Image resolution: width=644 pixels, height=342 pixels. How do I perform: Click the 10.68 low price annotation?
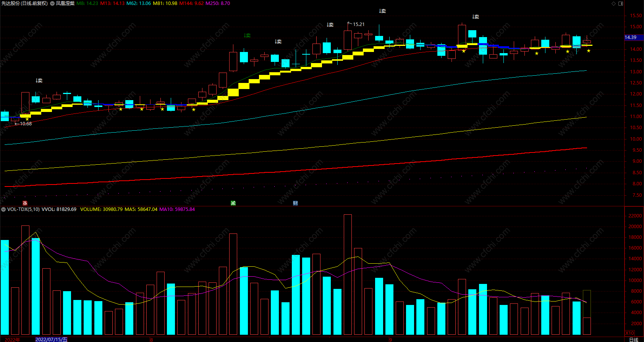coord(26,124)
